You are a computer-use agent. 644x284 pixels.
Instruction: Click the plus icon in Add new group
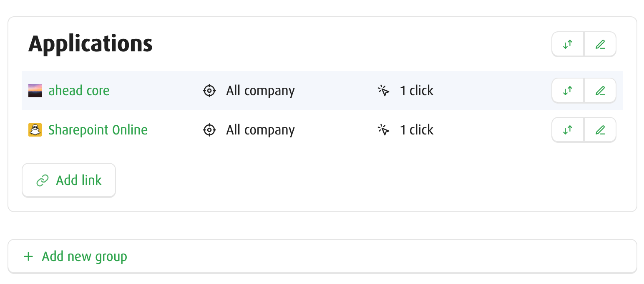28,256
